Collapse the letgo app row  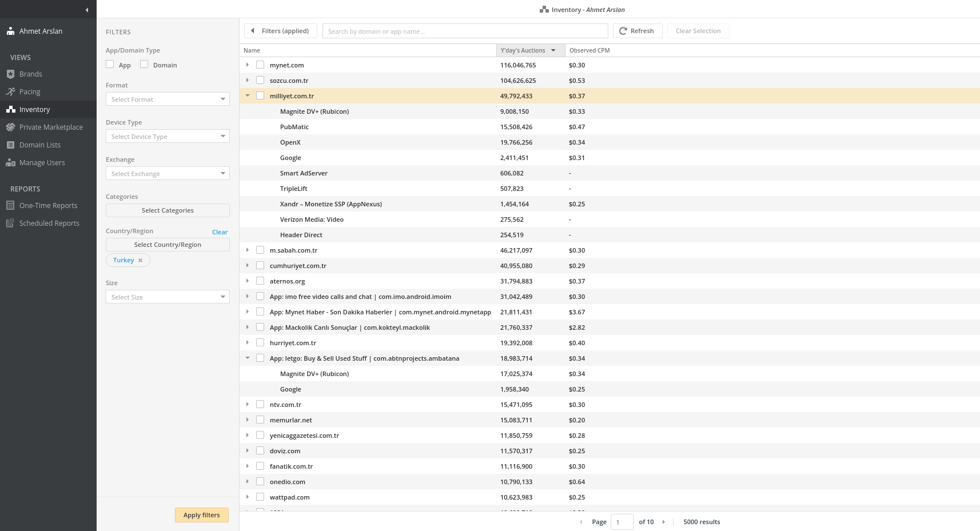click(248, 358)
